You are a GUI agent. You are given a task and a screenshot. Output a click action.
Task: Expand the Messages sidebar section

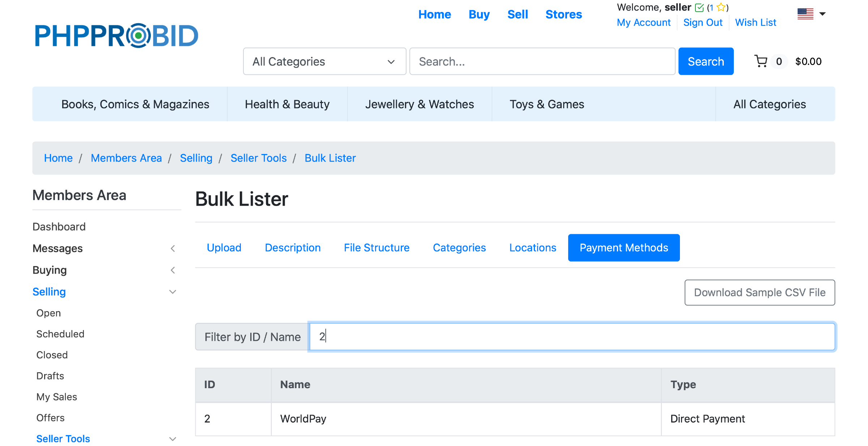click(173, 248)
